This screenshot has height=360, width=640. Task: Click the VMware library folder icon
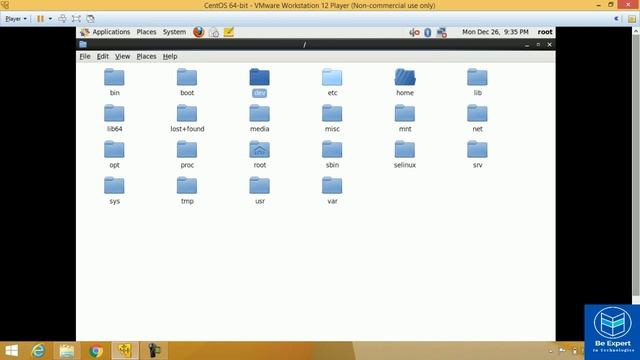[x=632, y=19]
